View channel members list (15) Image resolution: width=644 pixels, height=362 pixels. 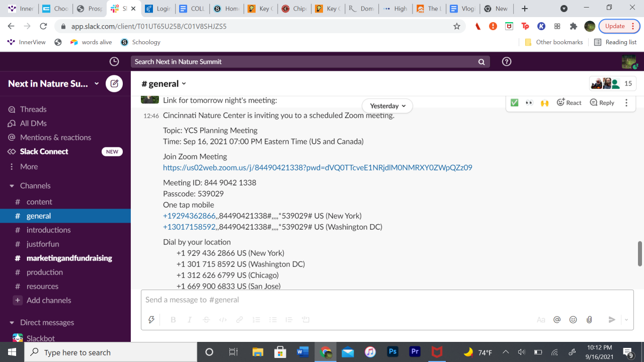click(613, 83)
